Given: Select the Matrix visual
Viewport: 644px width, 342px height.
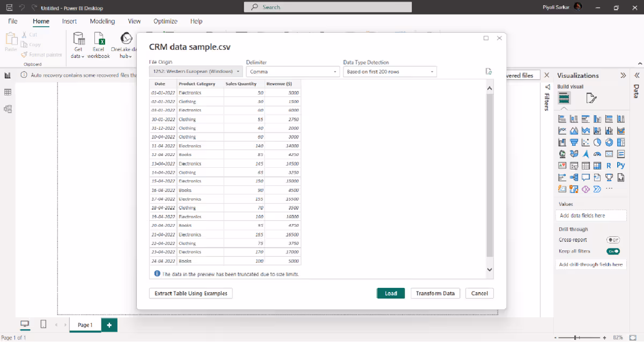Looking at the screenshot, I should [x=597, y=166].
